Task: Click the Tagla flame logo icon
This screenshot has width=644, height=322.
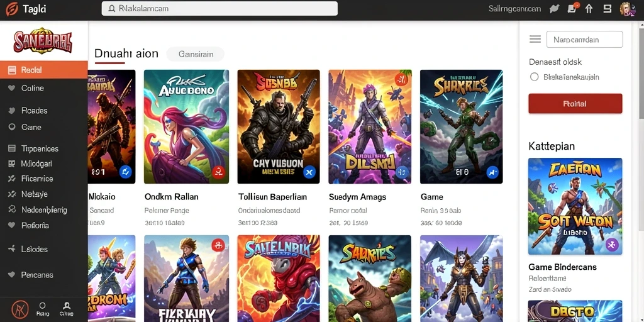Action: pyautogui.click(x=13, y=9)
